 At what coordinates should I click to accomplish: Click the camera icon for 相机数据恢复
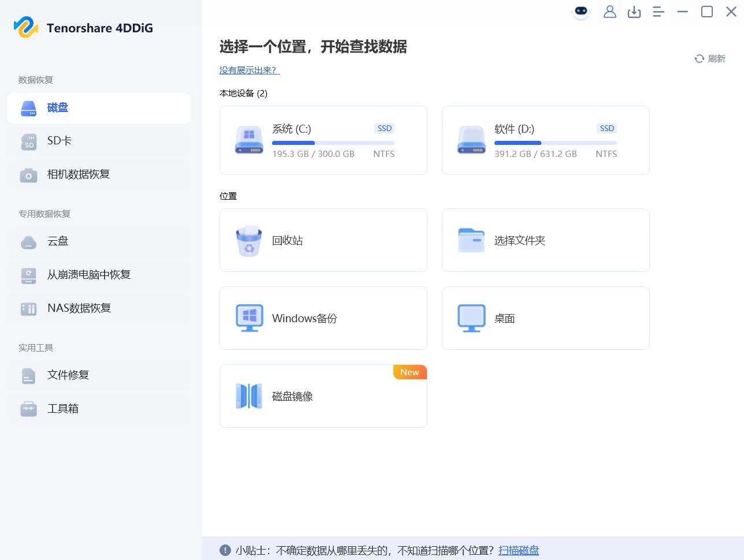click(x=29, y=175)
